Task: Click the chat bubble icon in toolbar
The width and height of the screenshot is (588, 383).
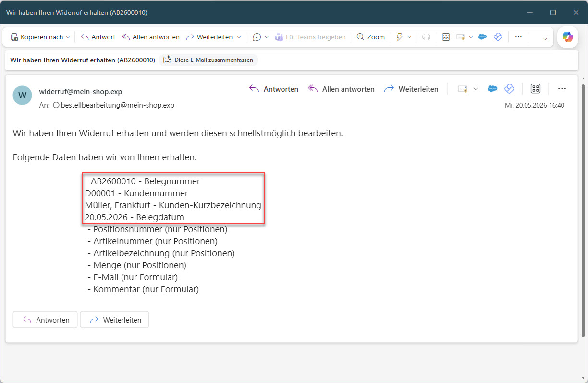Action: coord(257,37)
